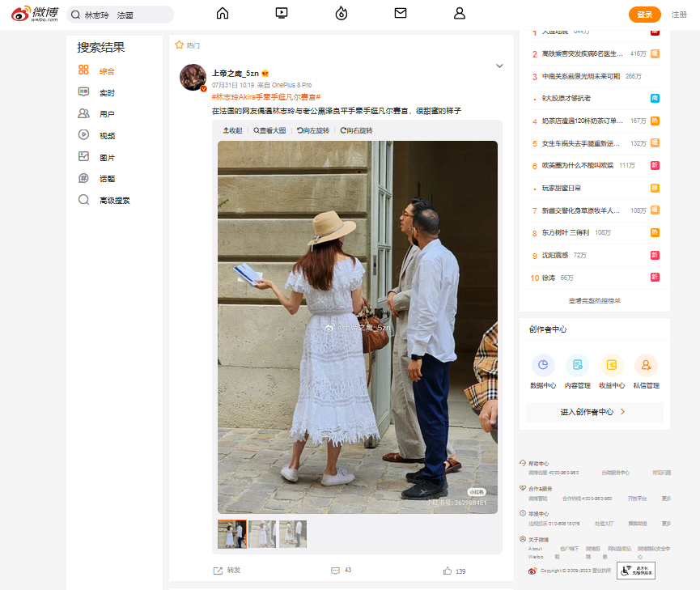Open the video section icon in top bar
The image size is (700, 590).
282,14
